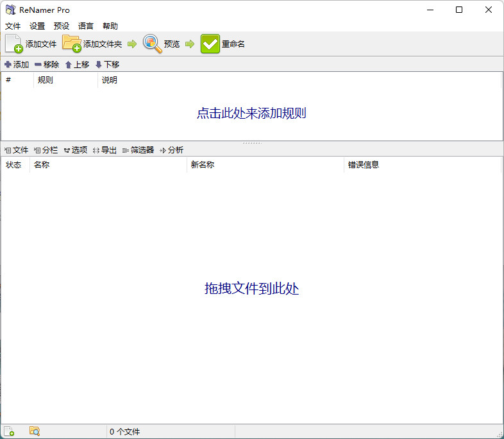The height and width of the screenshot is (439, 504).
Task: Open the 帮助 menu
Action: click(110, 26)
